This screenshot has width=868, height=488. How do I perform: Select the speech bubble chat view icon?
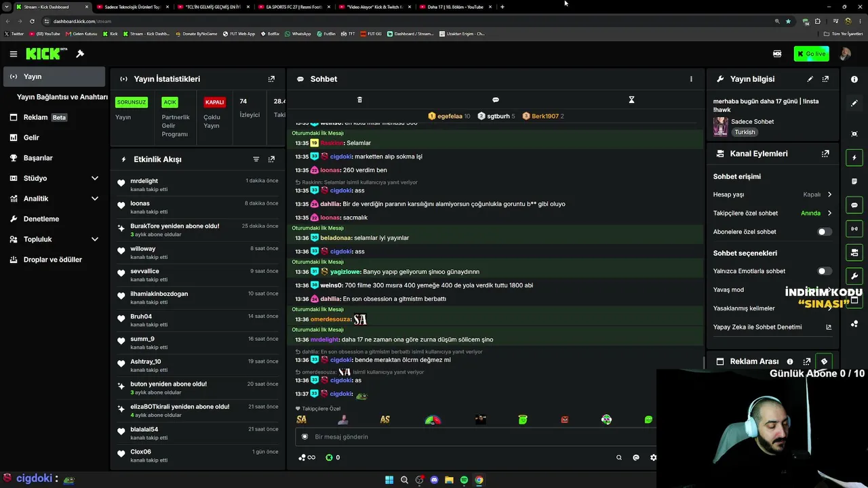(x=495, y=100)
